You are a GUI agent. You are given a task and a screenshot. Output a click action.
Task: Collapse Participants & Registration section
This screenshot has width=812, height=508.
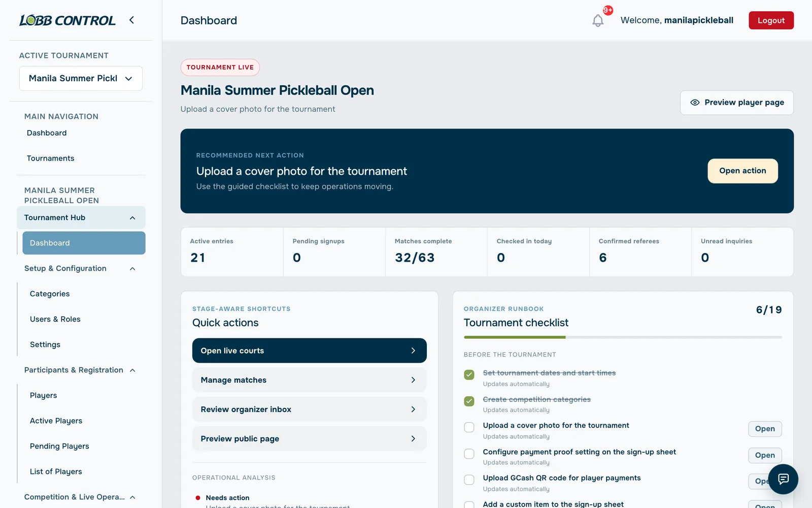pos(132,370)
